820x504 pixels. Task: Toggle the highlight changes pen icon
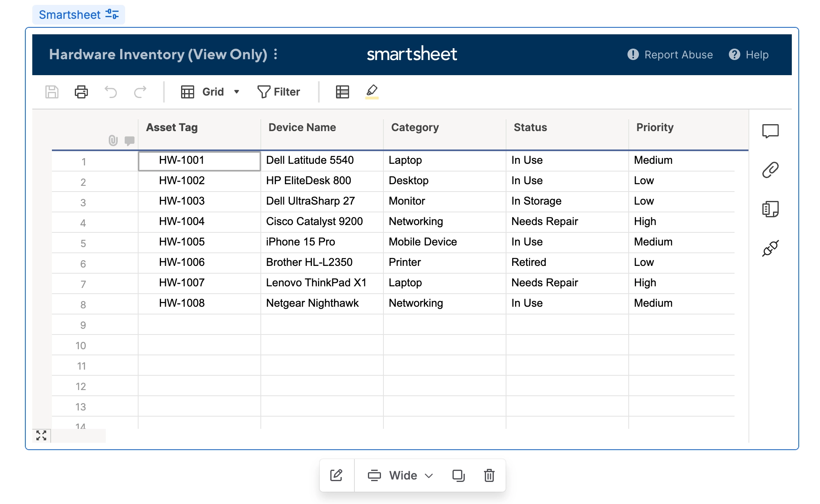[372, 92]
